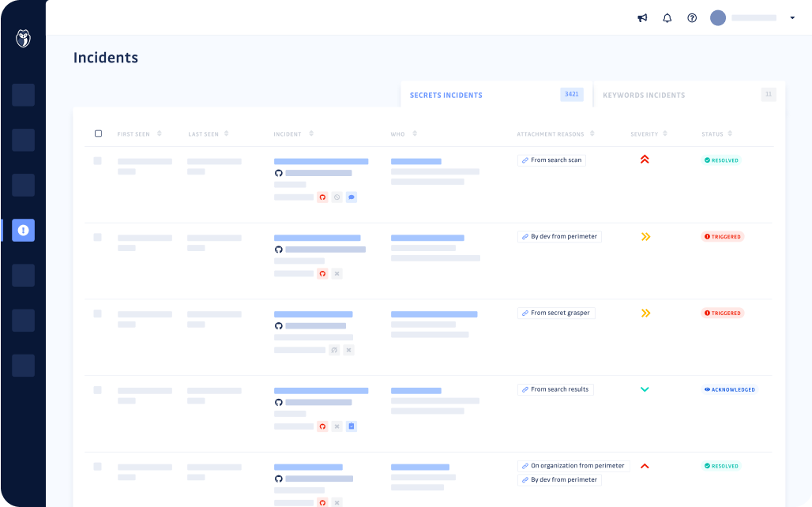Screen dimensions: 812x507
Task: Select the SECRETS INCIDENTS tab
Action: 445,95
